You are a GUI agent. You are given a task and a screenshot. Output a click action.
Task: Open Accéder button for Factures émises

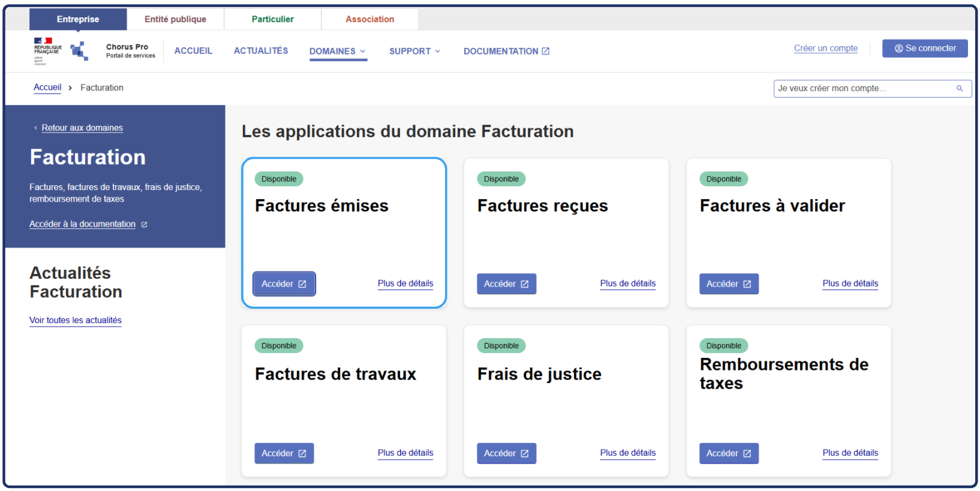tap(284, 284)
